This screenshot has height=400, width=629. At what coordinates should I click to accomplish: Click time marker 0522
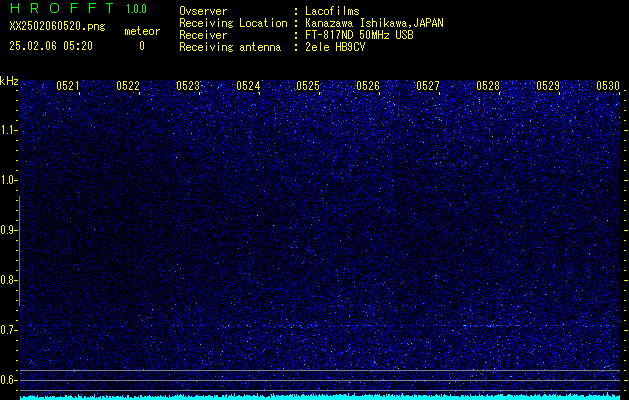point(128,86)
